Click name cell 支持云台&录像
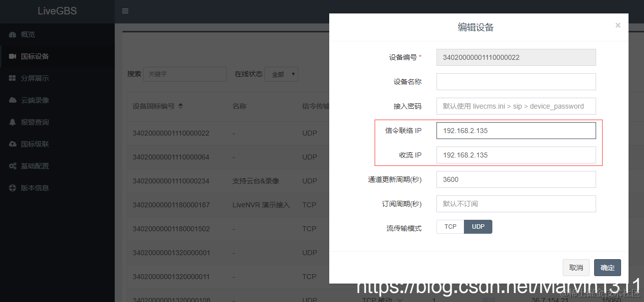Viewport: 644px width, 302px height. click(255, 181)
